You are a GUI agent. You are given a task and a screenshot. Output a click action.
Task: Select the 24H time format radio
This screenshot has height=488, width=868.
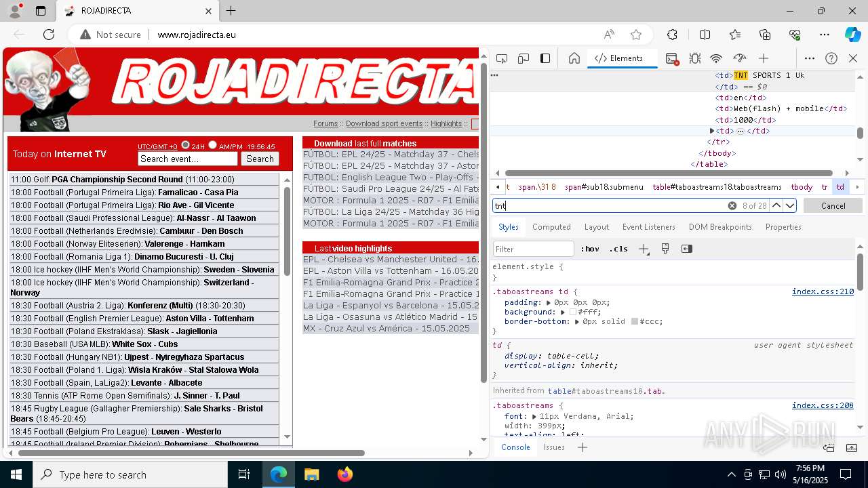point(185,145)
